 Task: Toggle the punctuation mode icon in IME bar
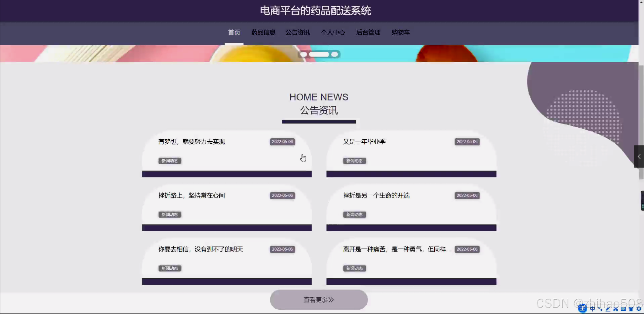(600, 309)
